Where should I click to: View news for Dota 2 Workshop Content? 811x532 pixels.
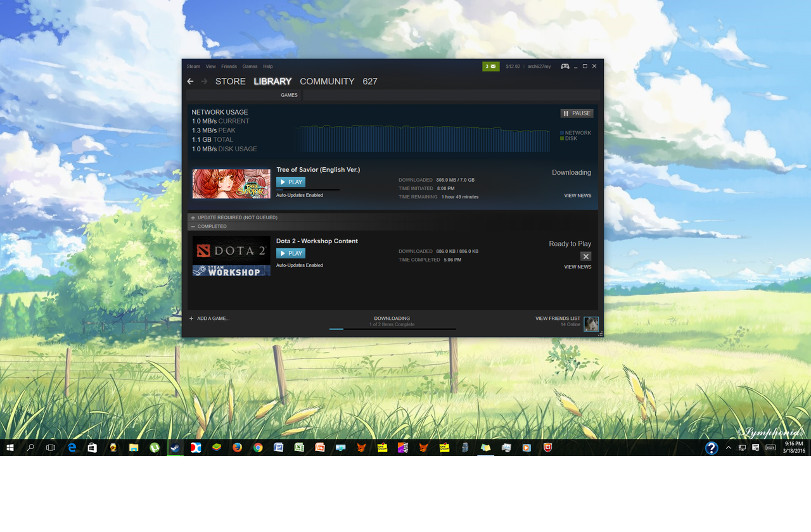point(578,267)
